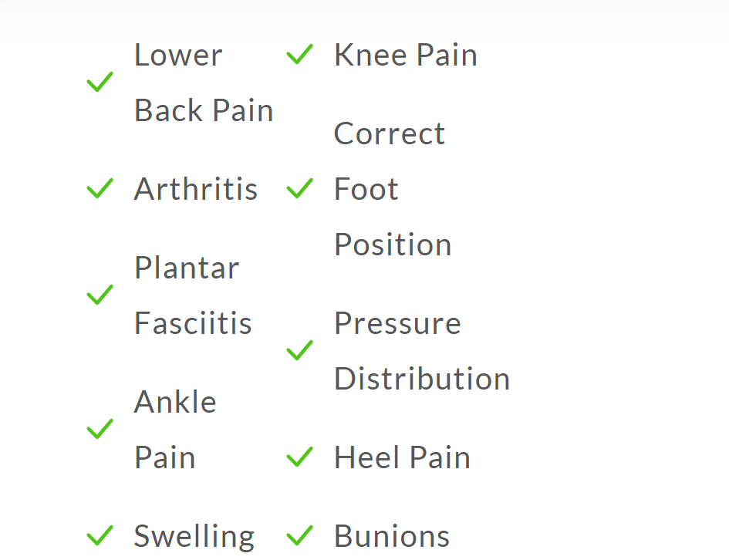Click the Arthritis list item text
Image resolution: width=729 pixels, height=560 pixels.
195,189
